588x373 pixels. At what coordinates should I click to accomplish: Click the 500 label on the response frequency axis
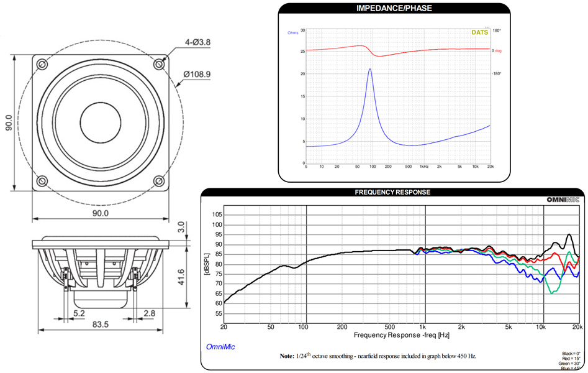click(390, 327)
